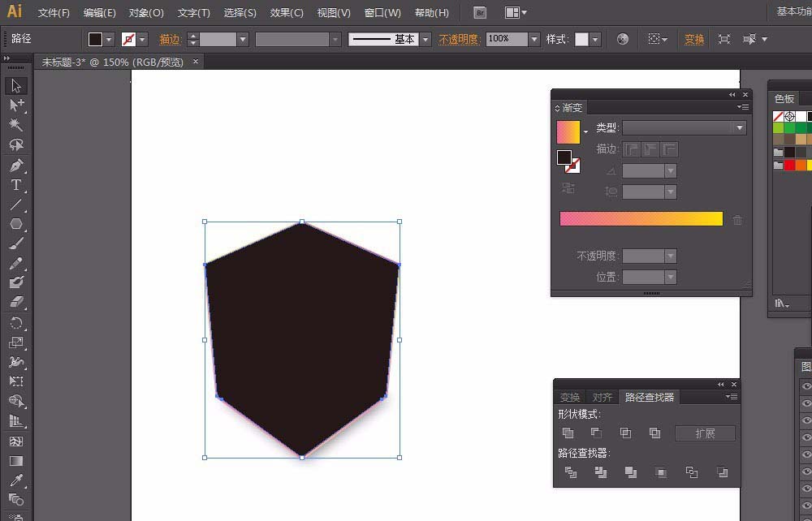Select the gradient panel fill color box
Image resolution: width=812 pixels, height=521 pixels.
coord(564,157)
